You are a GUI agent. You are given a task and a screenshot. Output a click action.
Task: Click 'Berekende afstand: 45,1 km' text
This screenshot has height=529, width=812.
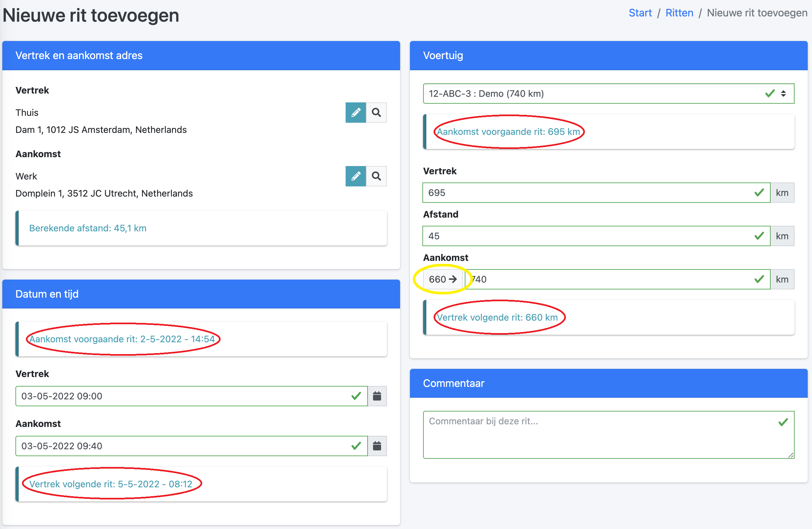tap(88, 228)
